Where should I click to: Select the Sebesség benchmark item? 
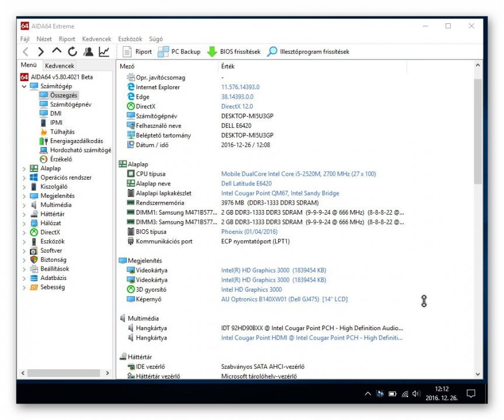pyautogui.click(x=53, y=287)
